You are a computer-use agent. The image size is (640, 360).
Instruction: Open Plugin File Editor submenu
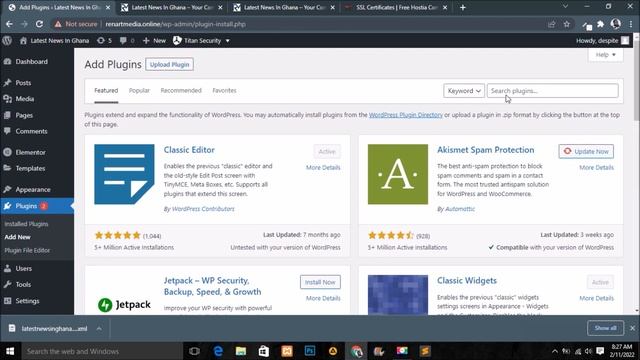27,250
